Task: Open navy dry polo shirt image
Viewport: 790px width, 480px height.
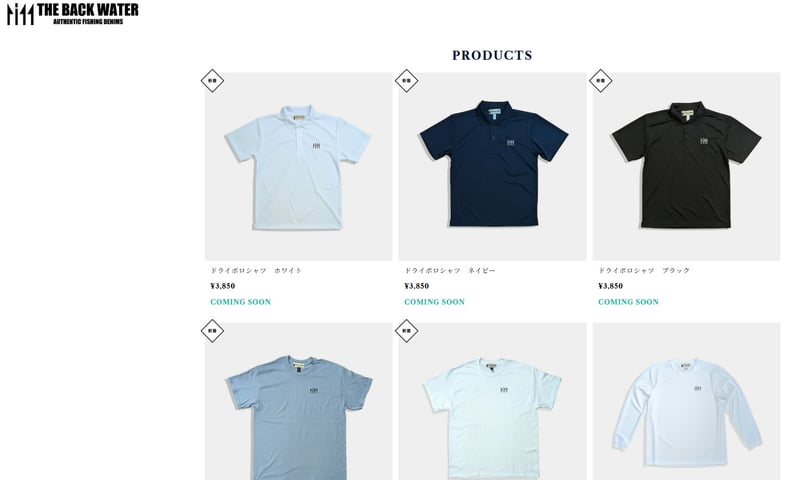Action: click(x=492, y=166)
